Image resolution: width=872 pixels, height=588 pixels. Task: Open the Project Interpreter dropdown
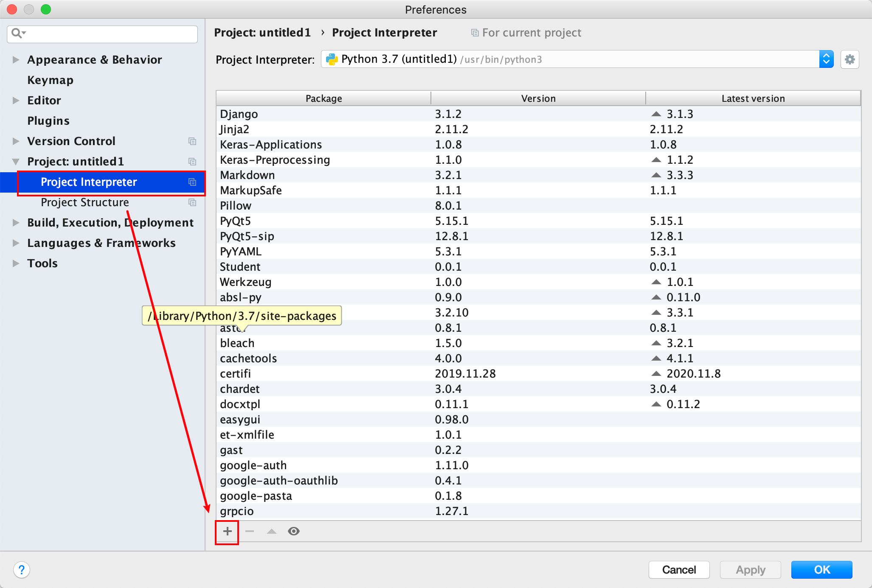pyautogui.click(x=826, y=59)
